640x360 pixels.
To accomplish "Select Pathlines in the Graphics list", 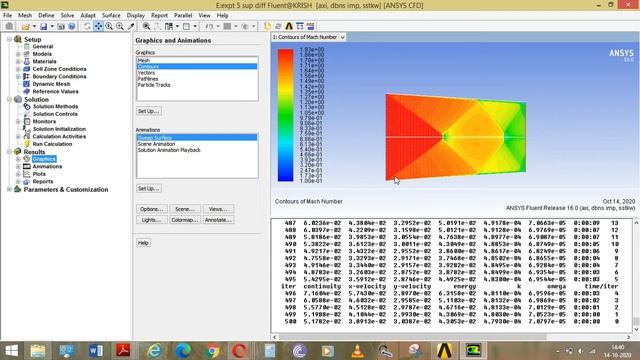I will tap(197, 79).
